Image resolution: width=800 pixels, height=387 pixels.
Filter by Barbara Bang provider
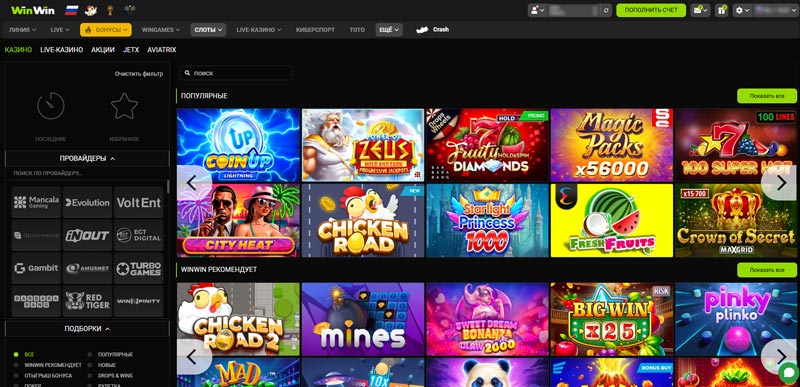(36, 301)
